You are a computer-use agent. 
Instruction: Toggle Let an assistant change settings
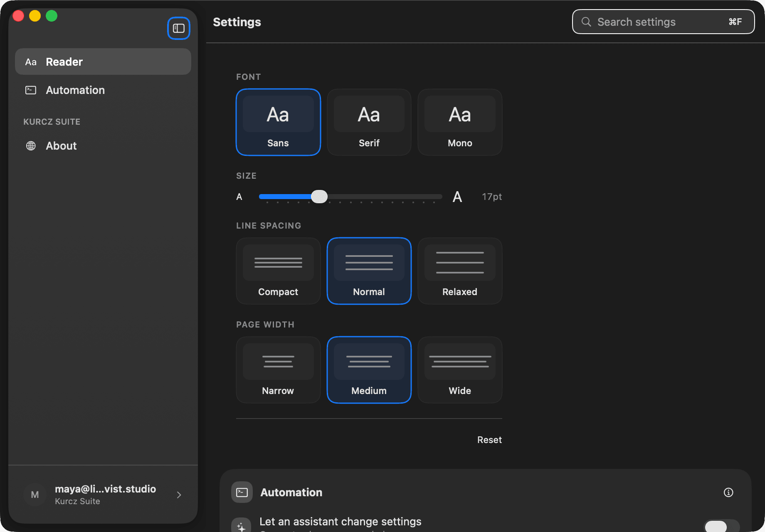(x=722, y=526)
